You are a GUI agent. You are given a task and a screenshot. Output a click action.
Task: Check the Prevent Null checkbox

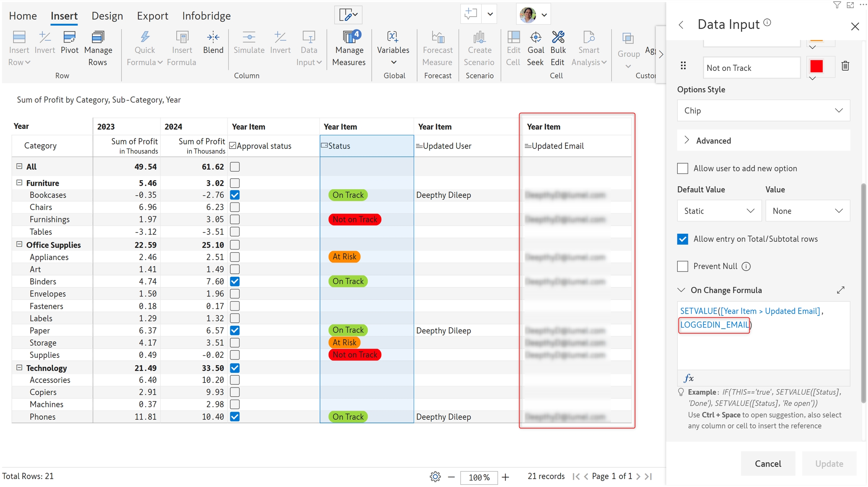click(x=683, y=266)
